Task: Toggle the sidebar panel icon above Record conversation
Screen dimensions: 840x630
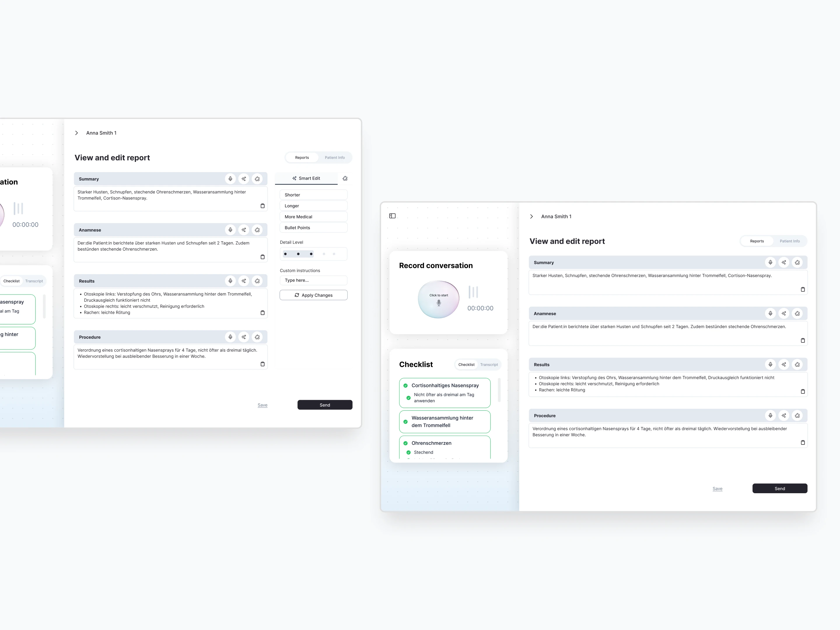Action: [392, 216]
